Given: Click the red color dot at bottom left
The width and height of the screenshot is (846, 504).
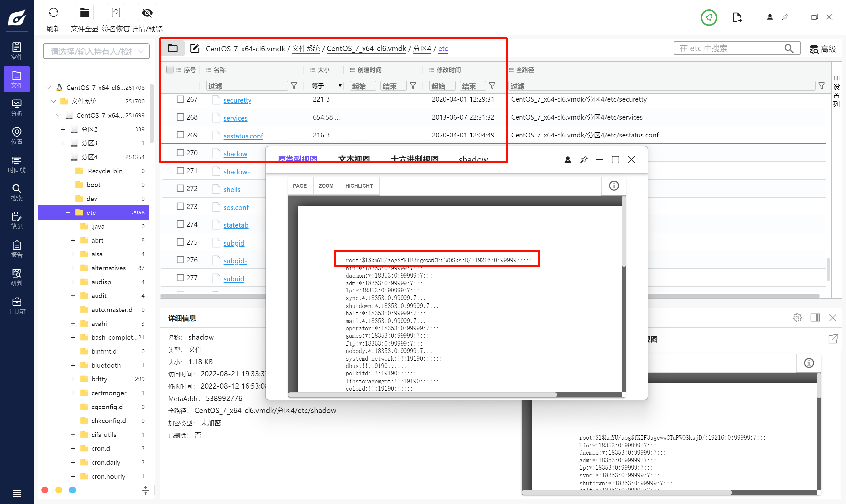Looking at the screenshot, I should [x=45, y=490].
